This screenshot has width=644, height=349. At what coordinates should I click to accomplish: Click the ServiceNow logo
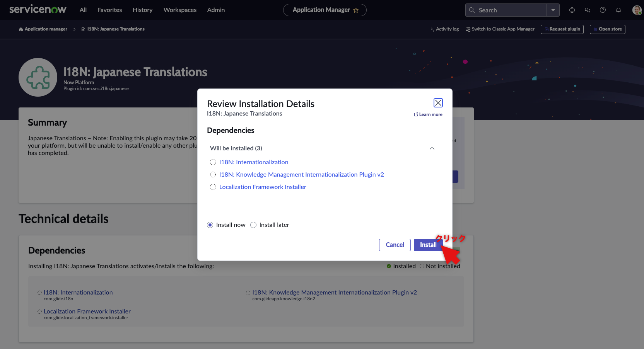pyautogui.click(x=38, y=10)
